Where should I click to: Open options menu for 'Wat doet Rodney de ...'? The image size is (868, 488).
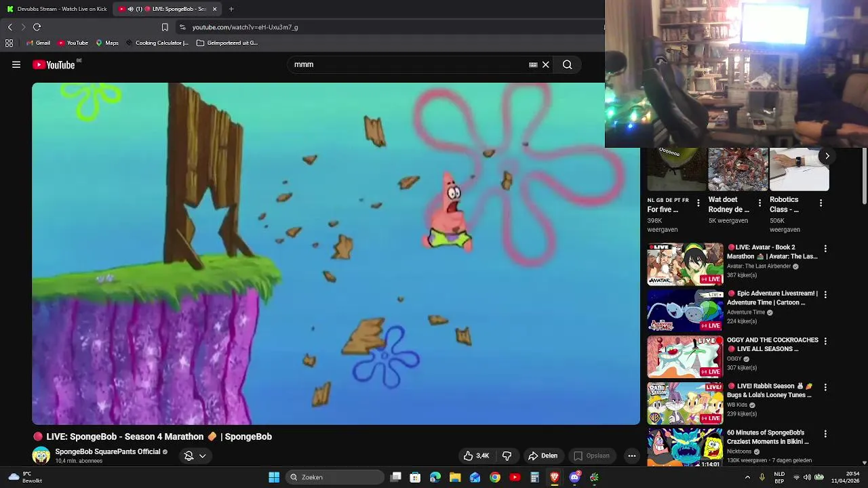pos(759,203)
